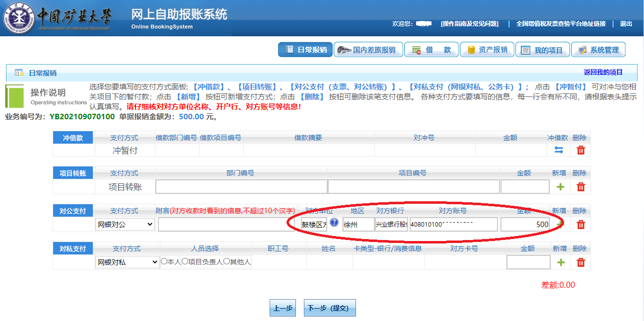Expand the 网银对私 payment method dropdown
This screenshot has width=644, height=321.
pos(128,262)
